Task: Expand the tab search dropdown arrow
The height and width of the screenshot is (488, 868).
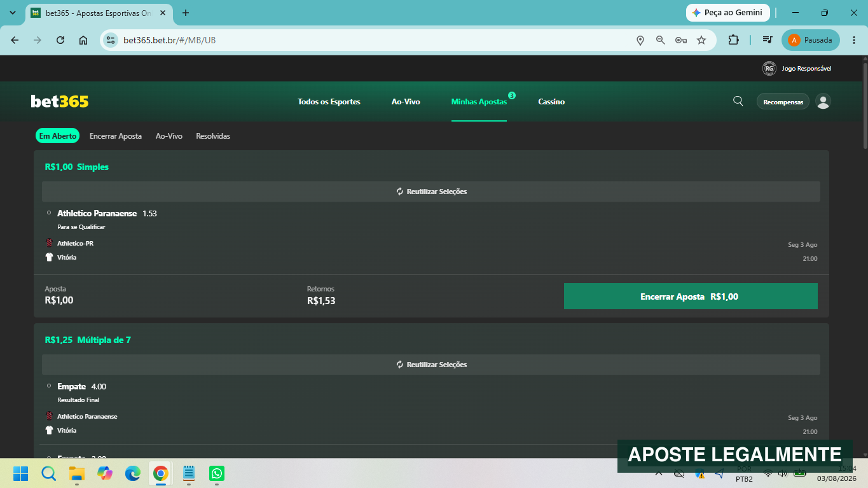Action: coord(12,13)
